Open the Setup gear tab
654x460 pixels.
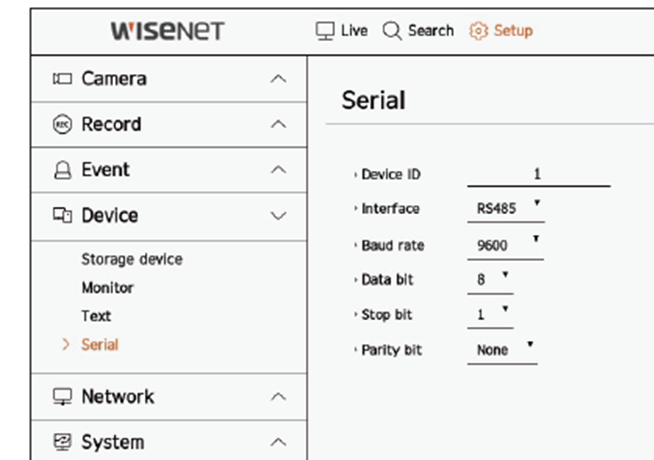click(501, 31)
